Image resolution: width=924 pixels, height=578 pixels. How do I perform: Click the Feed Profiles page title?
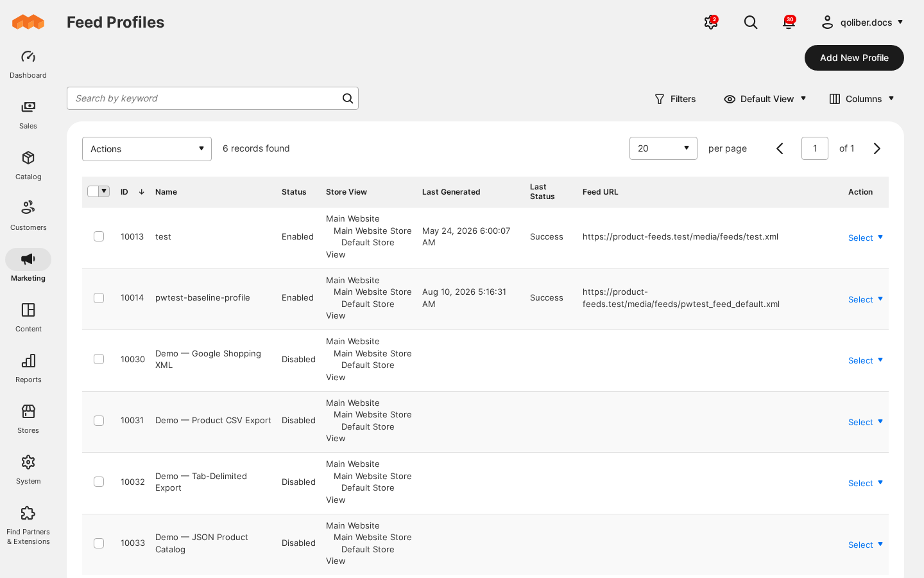click(x=116, y=22)
